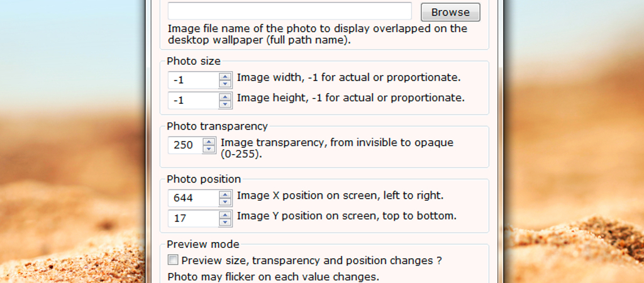Increase image height with up arrow

pos(225,97)
